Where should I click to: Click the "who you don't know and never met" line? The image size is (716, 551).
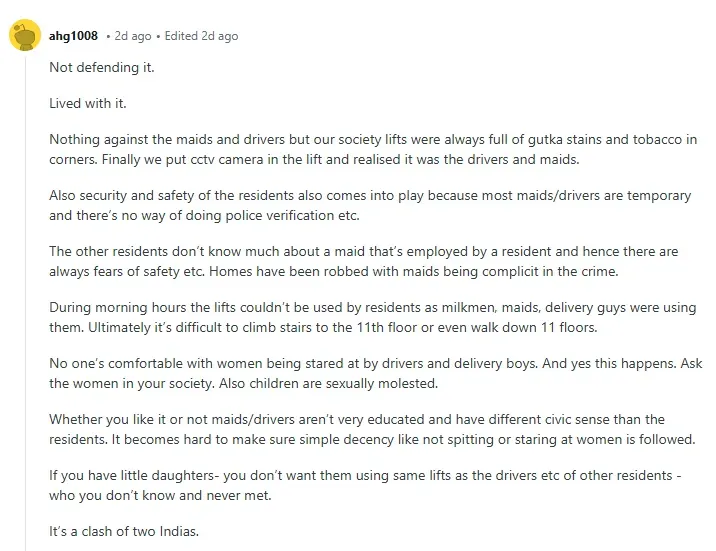click(x=160, y=496)
